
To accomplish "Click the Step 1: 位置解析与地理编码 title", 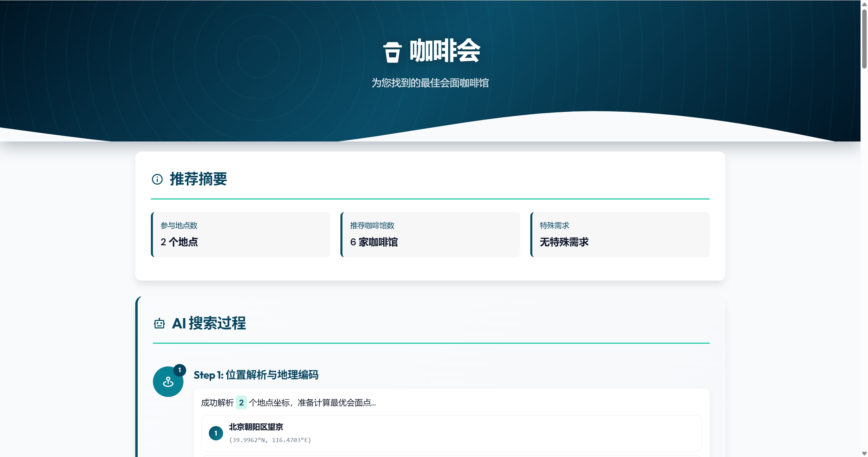I will click(x=256, y=375).
